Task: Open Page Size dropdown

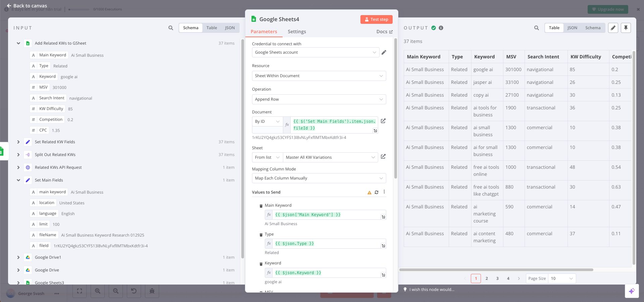Action: tap(562, 279)
